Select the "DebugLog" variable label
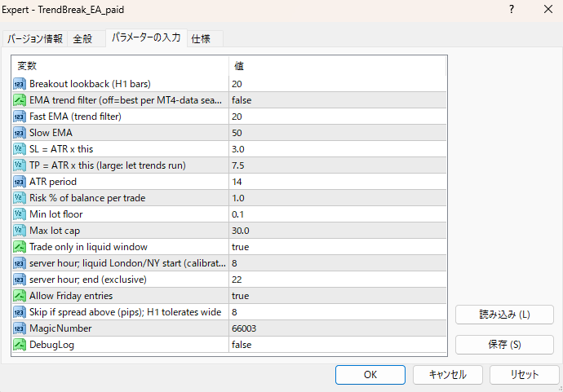Image resolution: width=563 pixels, height=392 pixels. (51, 345)
